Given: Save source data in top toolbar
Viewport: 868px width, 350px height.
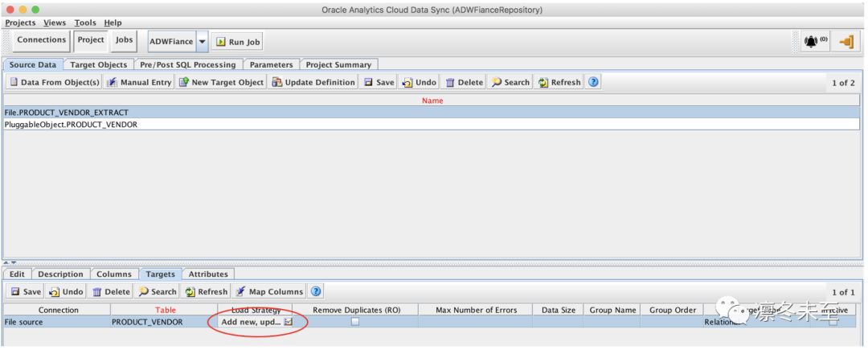Looking at the screenshot, I should (379, 83).
